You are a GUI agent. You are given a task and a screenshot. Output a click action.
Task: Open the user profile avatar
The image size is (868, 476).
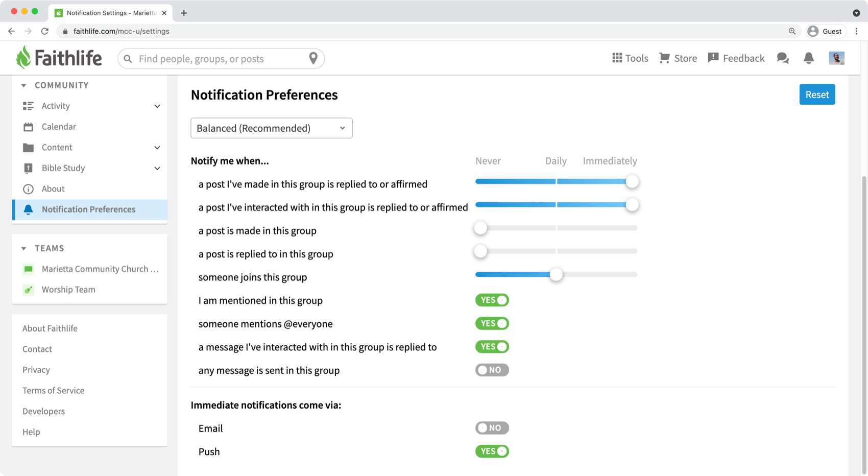tap(836, 58)
